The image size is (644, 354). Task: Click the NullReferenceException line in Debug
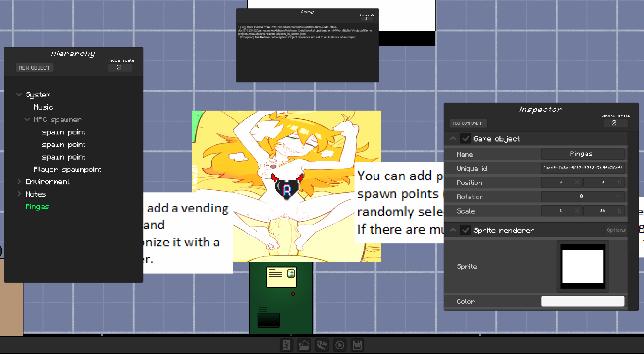pos(297,37)
